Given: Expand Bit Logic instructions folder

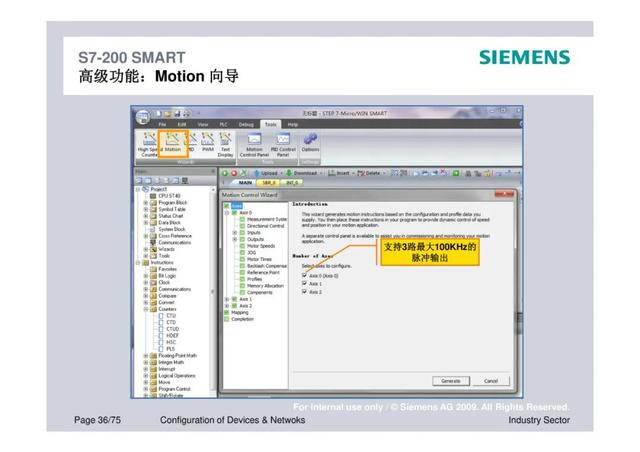Looking at the screenshot, I should coord(146,276).
